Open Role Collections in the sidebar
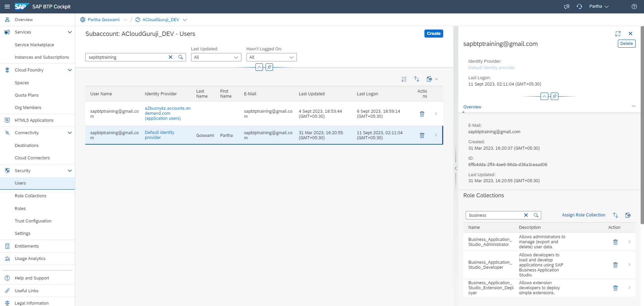The width and height of the screenshot is (644, 306). click(x=31, y=196)
